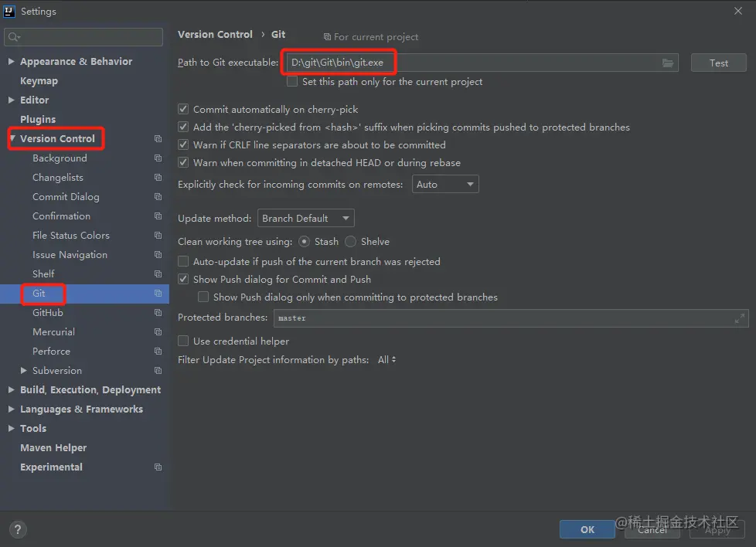
Task: Click the project-level icon beside Subversion
Action: 158,370
